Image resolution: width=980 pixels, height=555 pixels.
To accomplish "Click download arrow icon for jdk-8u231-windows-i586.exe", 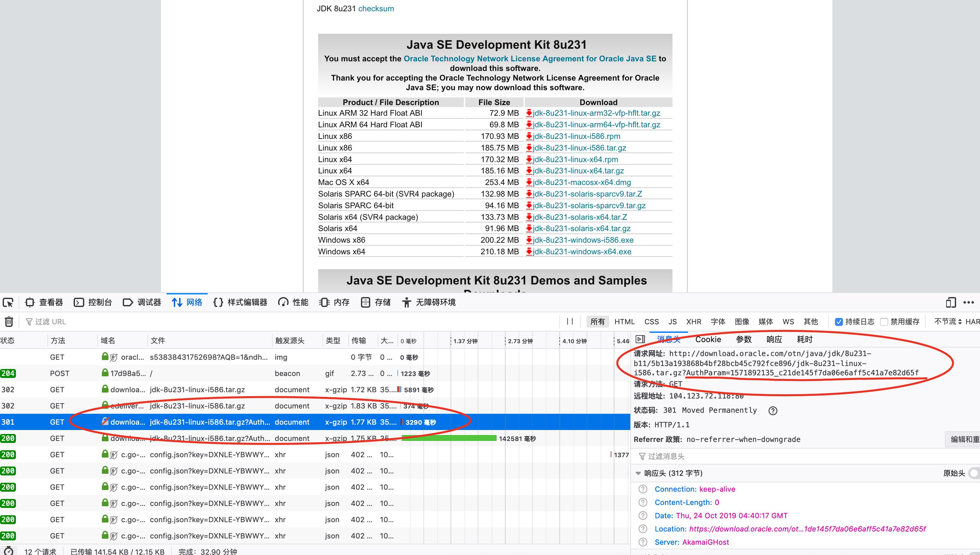I will pos(529,240).
